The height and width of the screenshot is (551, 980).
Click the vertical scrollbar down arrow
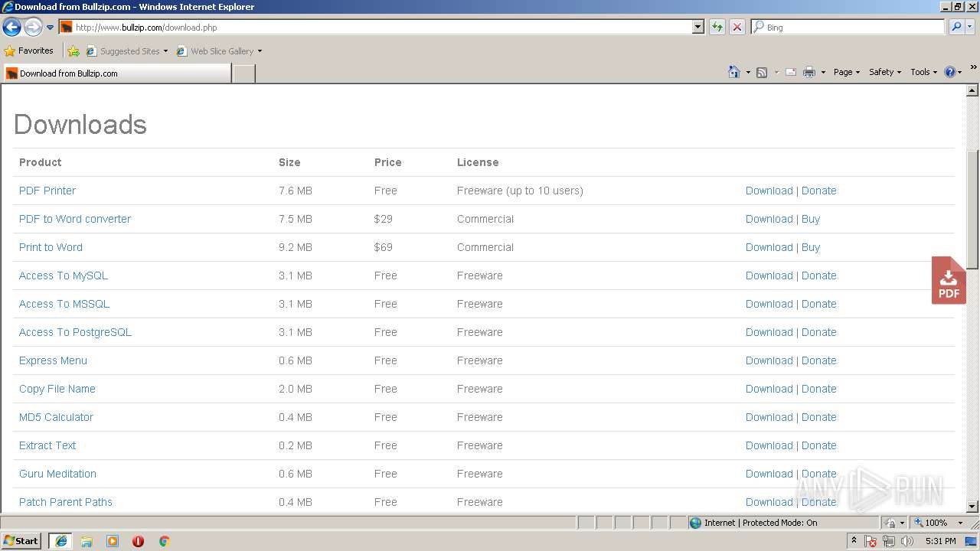tap(972, 506)
